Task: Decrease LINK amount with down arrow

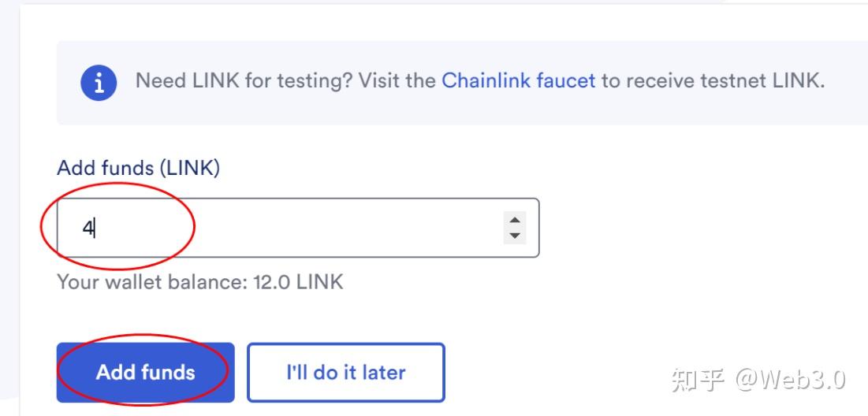Action: point(515,236)
